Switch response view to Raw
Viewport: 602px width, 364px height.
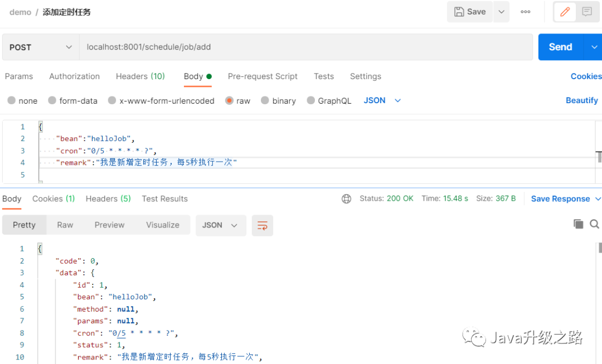(x=65, y=225)
